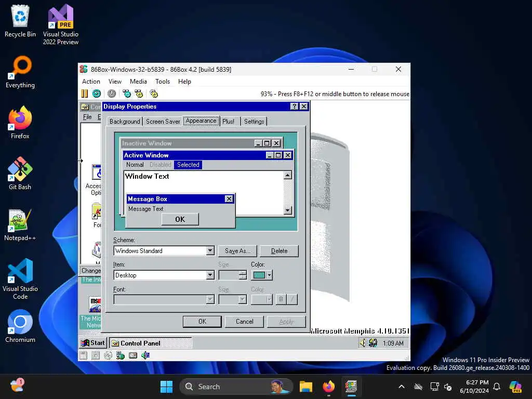Open the 86Box View menu

(x=115, y=82)
